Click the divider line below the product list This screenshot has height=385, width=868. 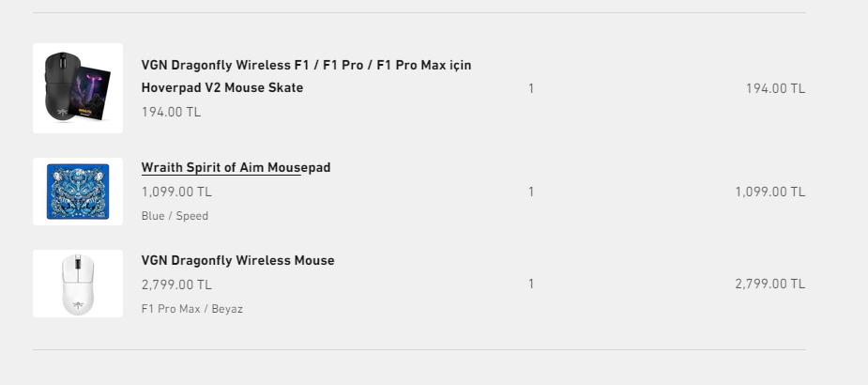tap(419, 349)
